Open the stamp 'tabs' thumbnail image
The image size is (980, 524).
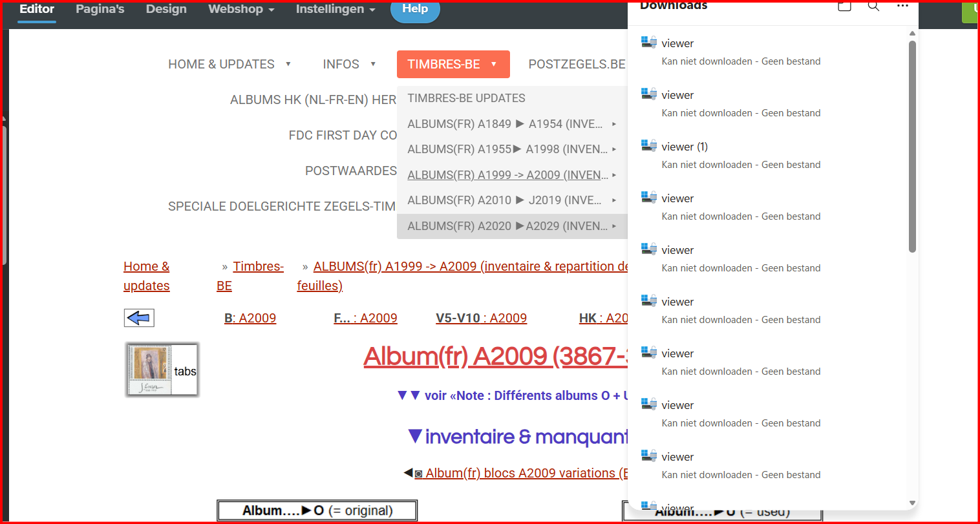[x=162, y=370]
